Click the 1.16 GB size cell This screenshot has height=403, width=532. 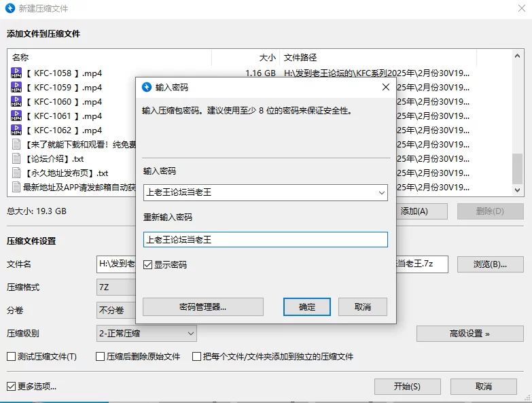(x=260, y=73)
